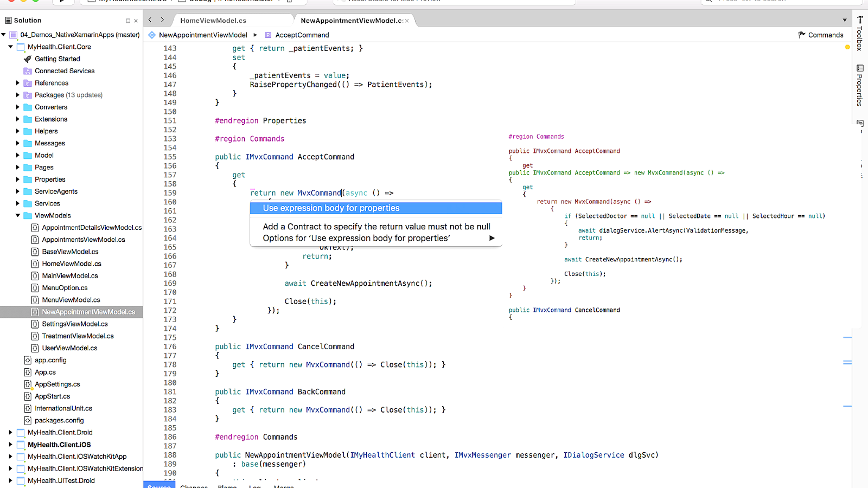Screen dimensions: 868x488
Task: Click line number 176 in gutter
Action: click(x=170, y=346)
